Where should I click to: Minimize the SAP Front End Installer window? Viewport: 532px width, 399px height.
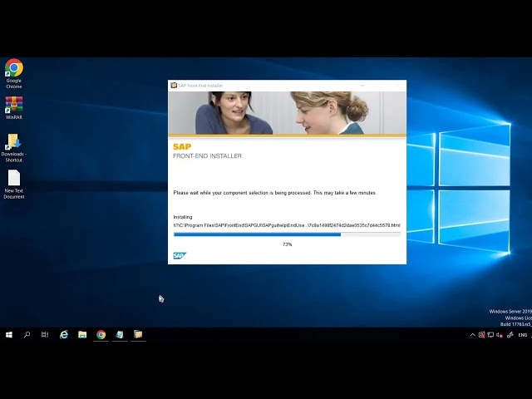(362, 86)
